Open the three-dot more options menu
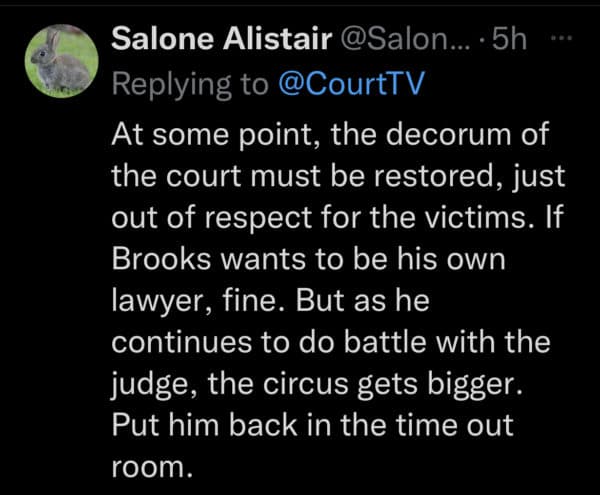Screen dimensions: 600x495 pyautogui.click(x=561, y=38)
